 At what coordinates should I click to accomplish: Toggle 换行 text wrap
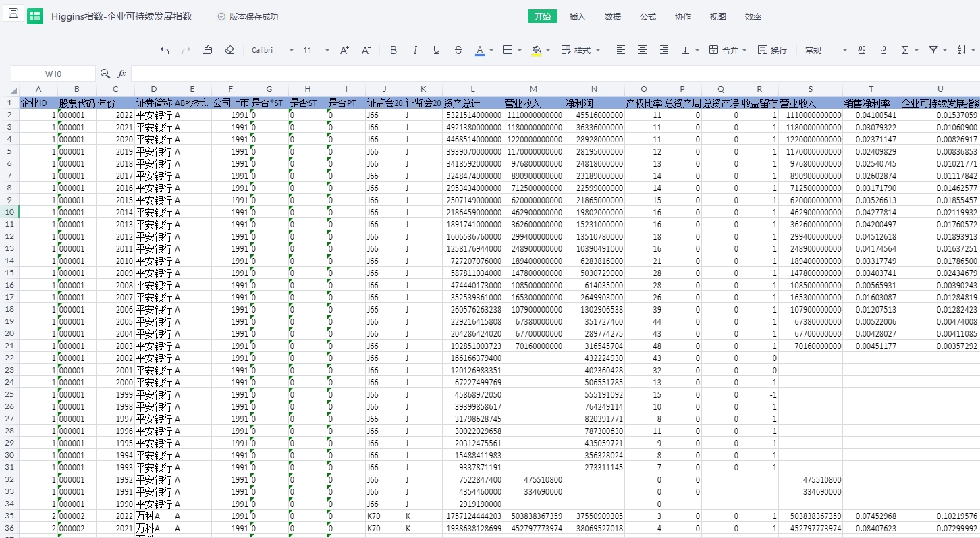tap(772, 50)
